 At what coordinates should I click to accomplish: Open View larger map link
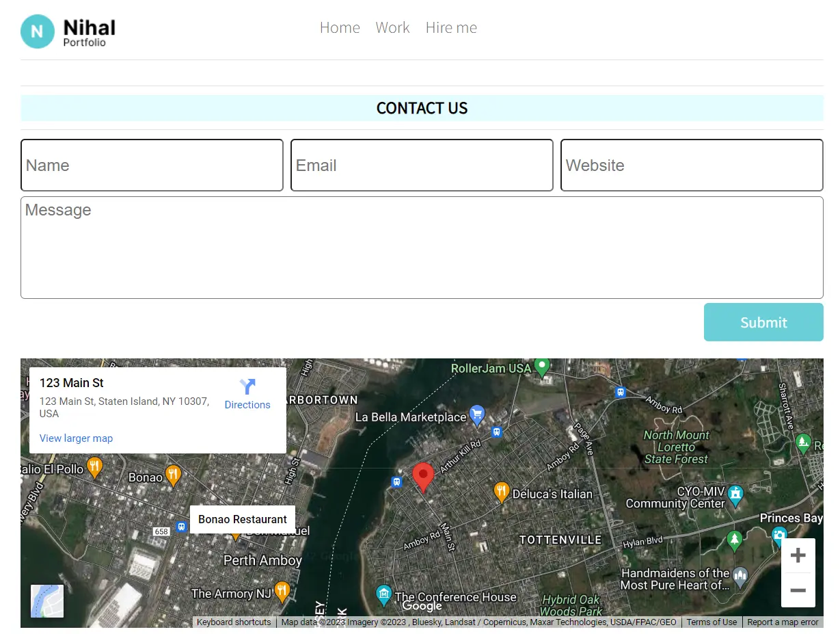[x=76, y=438]
